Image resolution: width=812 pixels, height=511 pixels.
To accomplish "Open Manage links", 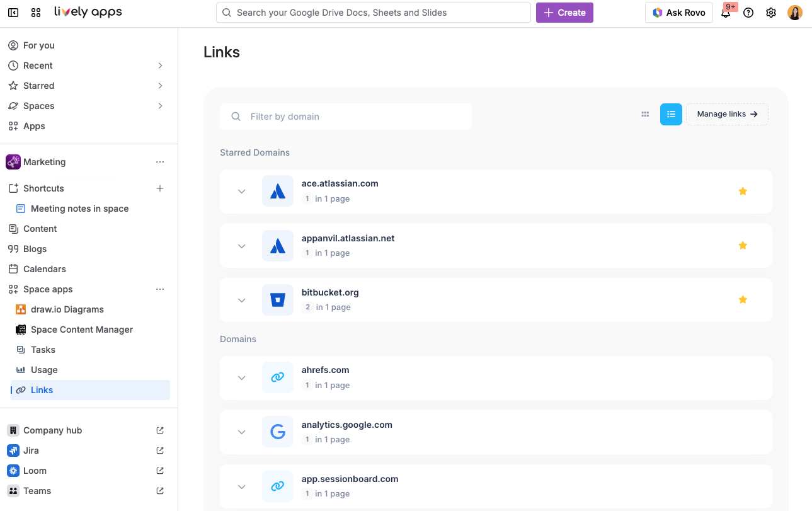I will coord(727,114).
